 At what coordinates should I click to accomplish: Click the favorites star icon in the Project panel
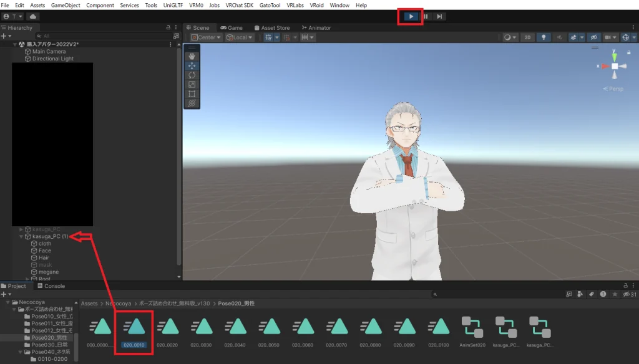pyautogui.click(x=615, y=294)
